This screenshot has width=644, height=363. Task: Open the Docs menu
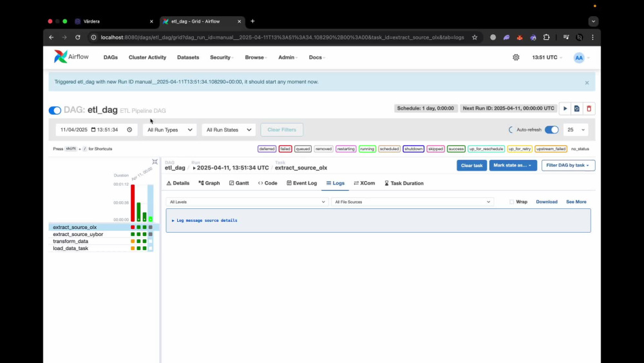coord(317,57)
